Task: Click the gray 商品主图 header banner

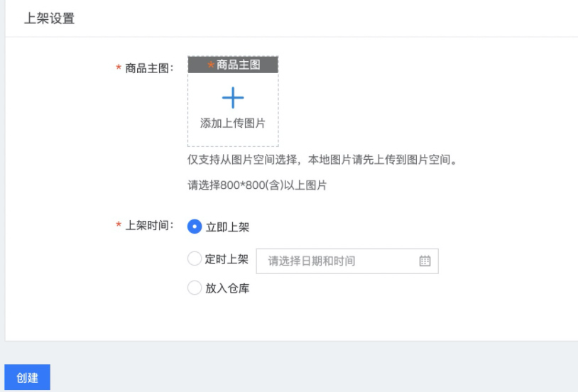Action: pos(233,65)
